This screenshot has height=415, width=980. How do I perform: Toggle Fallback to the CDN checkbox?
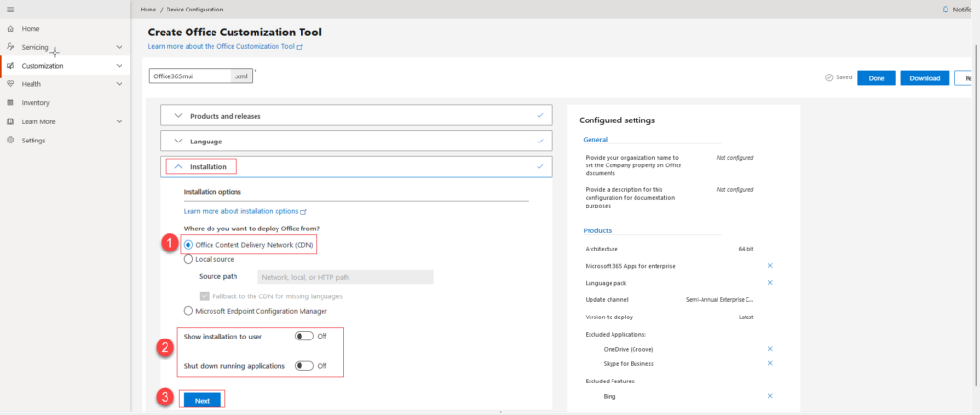point(205,295)
